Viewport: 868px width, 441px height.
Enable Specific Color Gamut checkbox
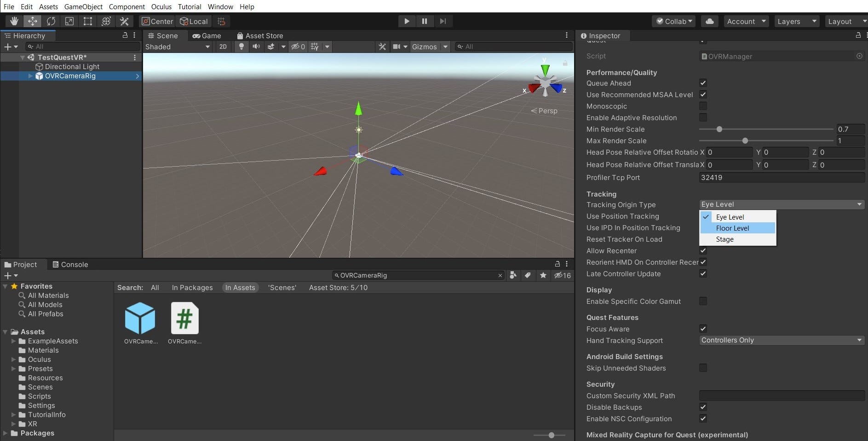[x=703, y=301]
